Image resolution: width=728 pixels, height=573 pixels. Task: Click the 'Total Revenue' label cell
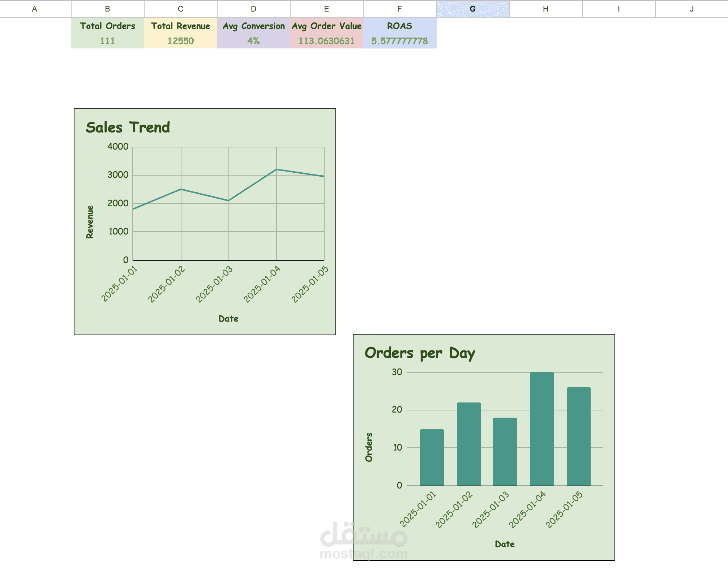click(181, 26)
